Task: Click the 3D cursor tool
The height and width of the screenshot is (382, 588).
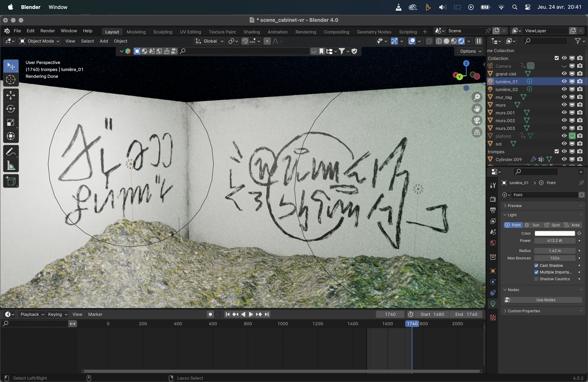Action: pyautogui.click(x=11, y=80)
